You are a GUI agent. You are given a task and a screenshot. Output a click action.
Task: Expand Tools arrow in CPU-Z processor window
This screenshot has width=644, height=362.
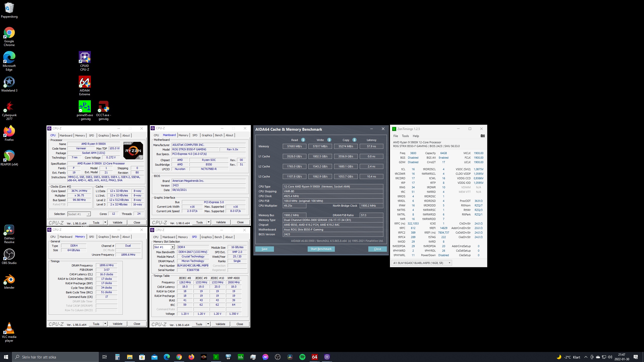coord(105,222)
